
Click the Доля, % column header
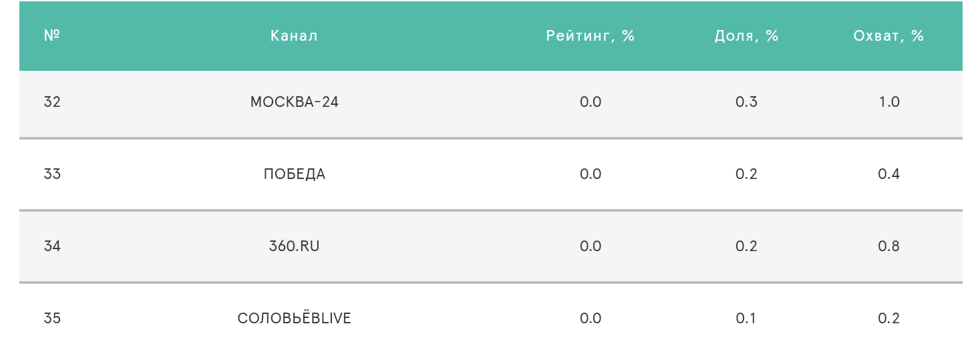(x=746, y=36)
